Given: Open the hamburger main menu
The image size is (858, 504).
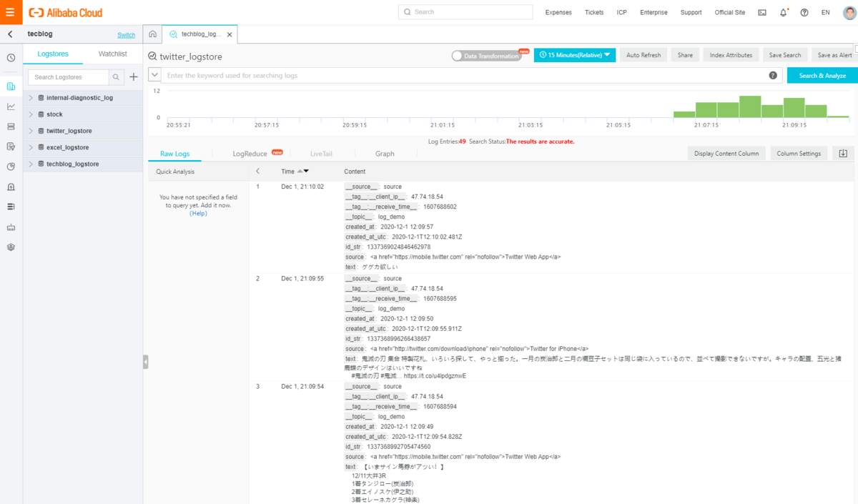Looking at the screenshot, I should pos(10,12).
